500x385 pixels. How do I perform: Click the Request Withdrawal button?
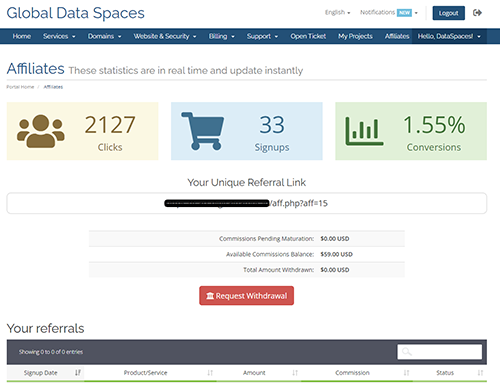(x=246, y=296)
